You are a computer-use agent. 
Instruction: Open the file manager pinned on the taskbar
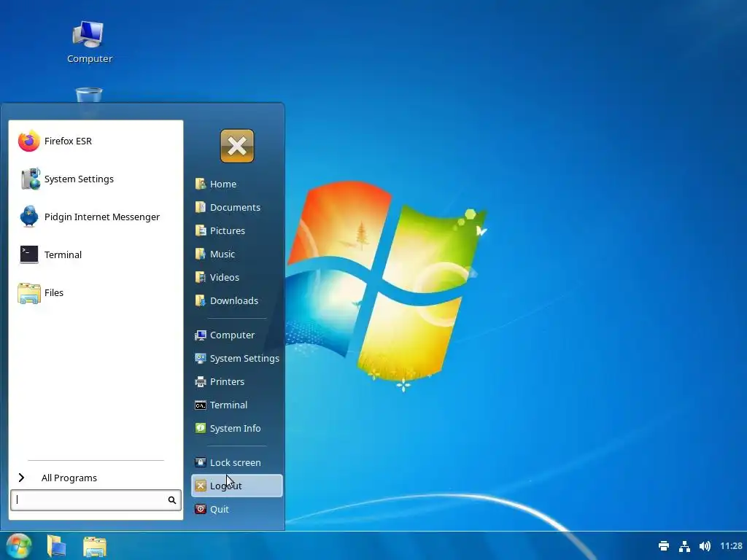click(x=95, y=546)
